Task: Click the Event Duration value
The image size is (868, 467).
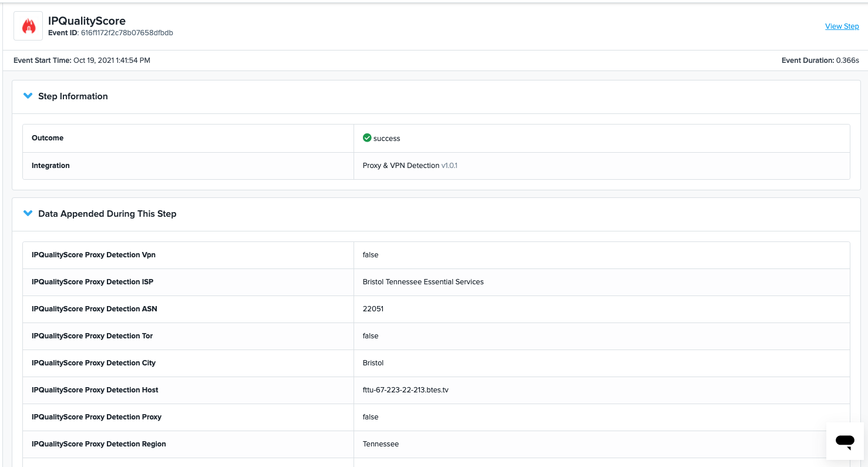Action: tap(847, 61)
